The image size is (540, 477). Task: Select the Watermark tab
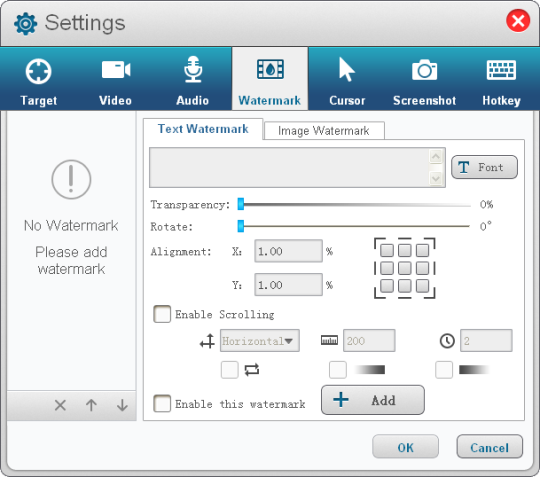(x=270, y=79)
